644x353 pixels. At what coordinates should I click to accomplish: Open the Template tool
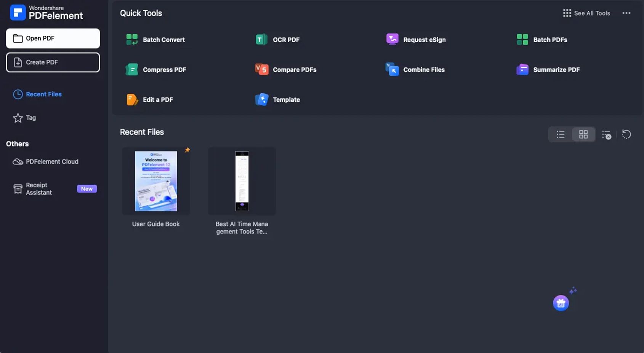click(277, 99)
